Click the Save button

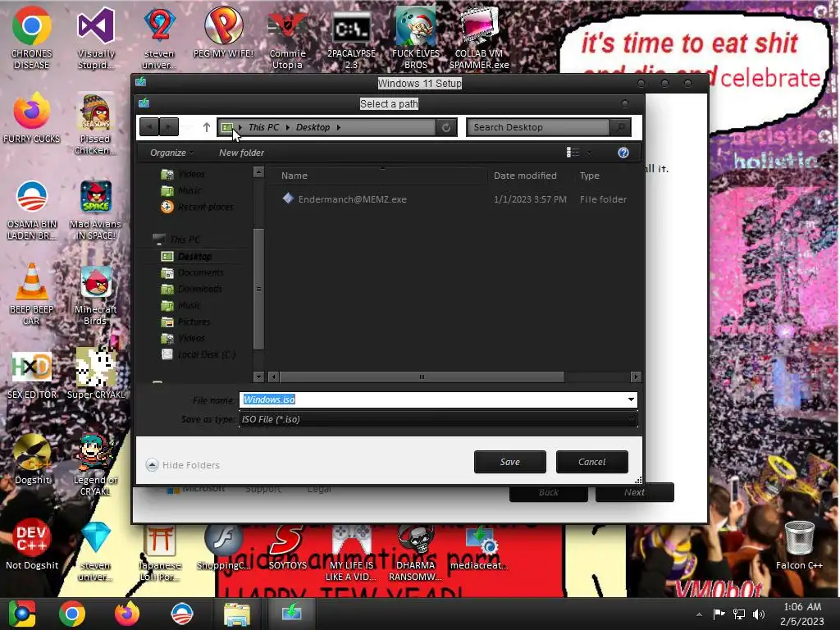coord(510,462)
